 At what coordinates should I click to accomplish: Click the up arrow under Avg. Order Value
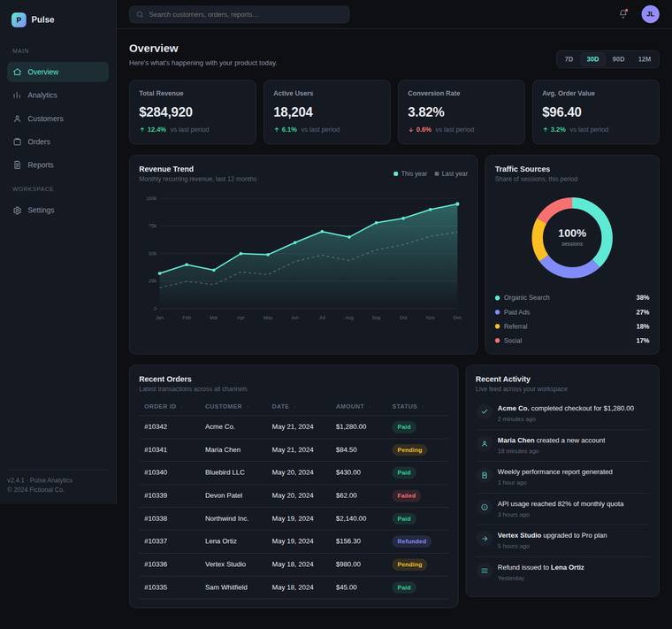[546, 129]
